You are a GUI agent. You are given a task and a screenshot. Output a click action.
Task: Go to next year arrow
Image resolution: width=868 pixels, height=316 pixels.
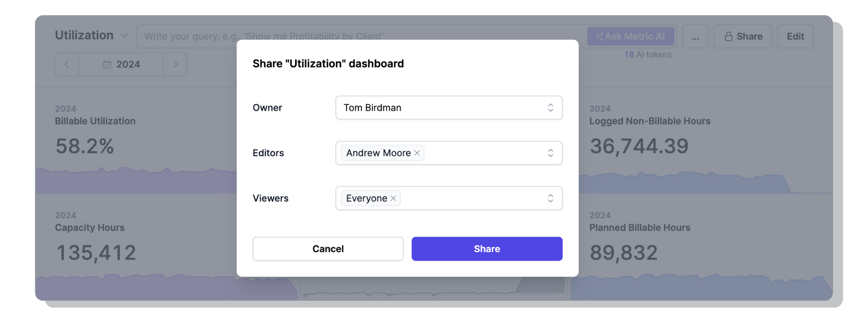(x=175, y=65)
